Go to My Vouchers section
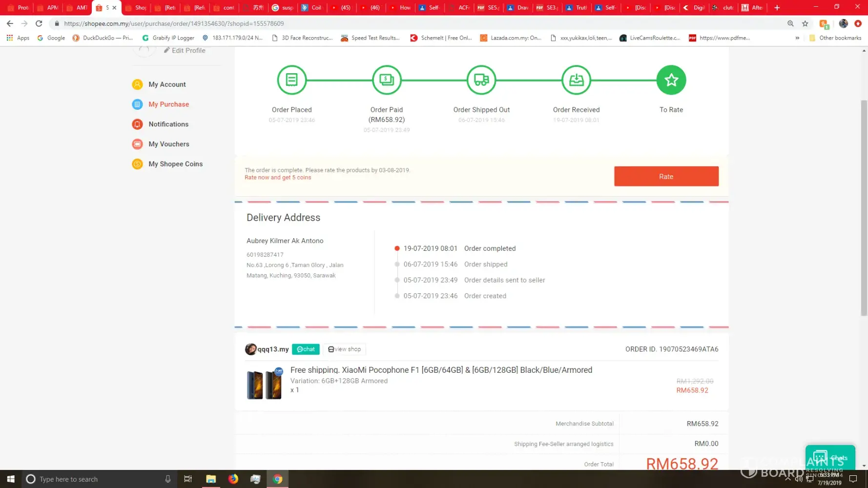 coord(168,144)
